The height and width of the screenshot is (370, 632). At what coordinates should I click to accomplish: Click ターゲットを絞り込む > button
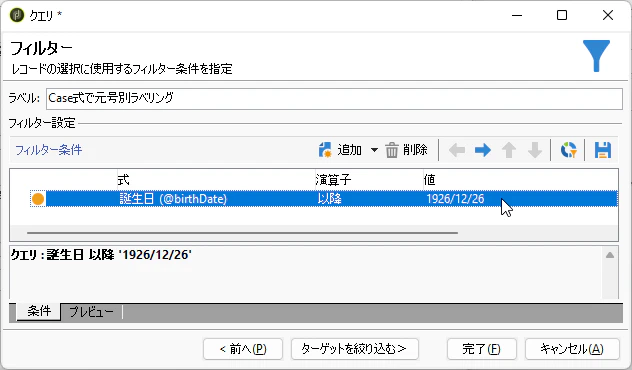point(355,349)
